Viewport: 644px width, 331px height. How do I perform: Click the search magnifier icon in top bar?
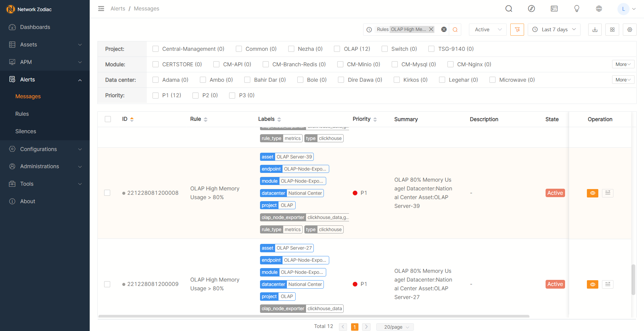509,9
